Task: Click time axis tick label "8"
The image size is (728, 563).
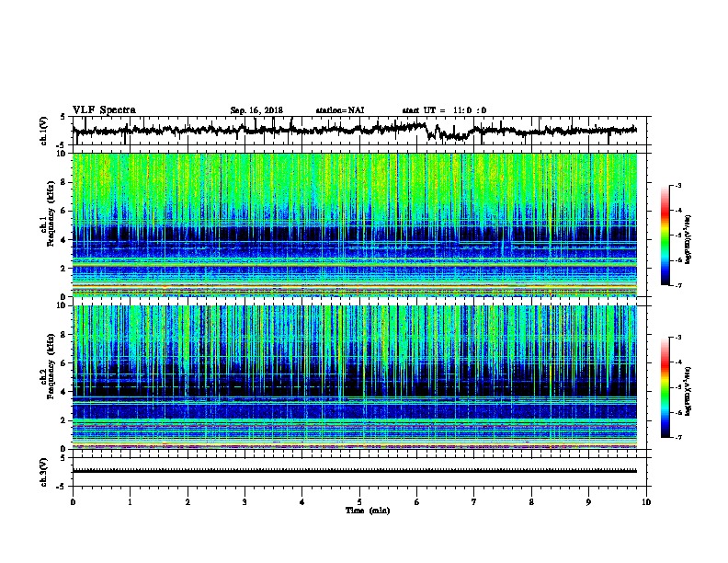Action: [x=531, y=502]
